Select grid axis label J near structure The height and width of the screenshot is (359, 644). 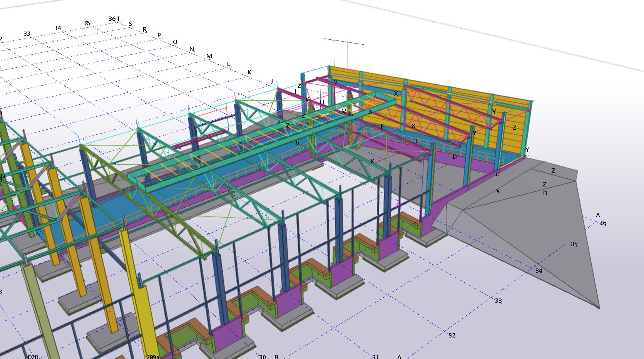[272, 81]
